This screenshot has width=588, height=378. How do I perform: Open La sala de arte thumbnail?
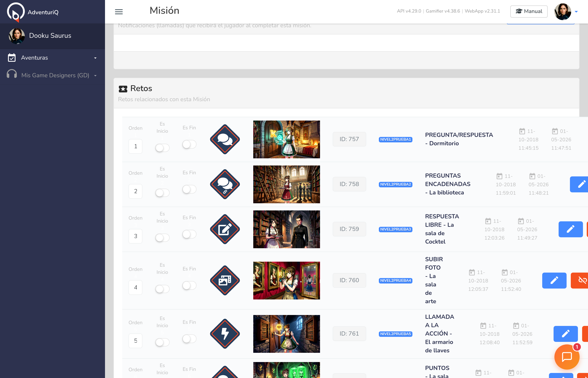tap(286, 280)
